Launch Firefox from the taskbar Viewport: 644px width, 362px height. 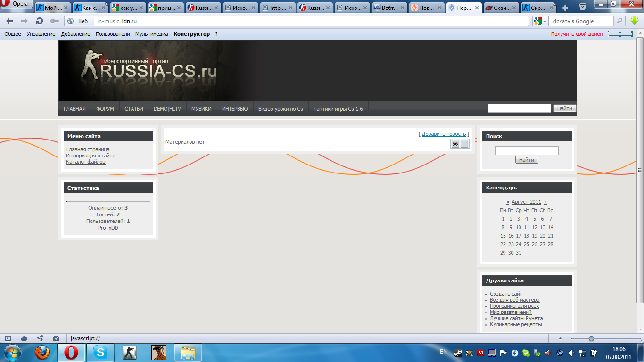(x=42, y=353)
